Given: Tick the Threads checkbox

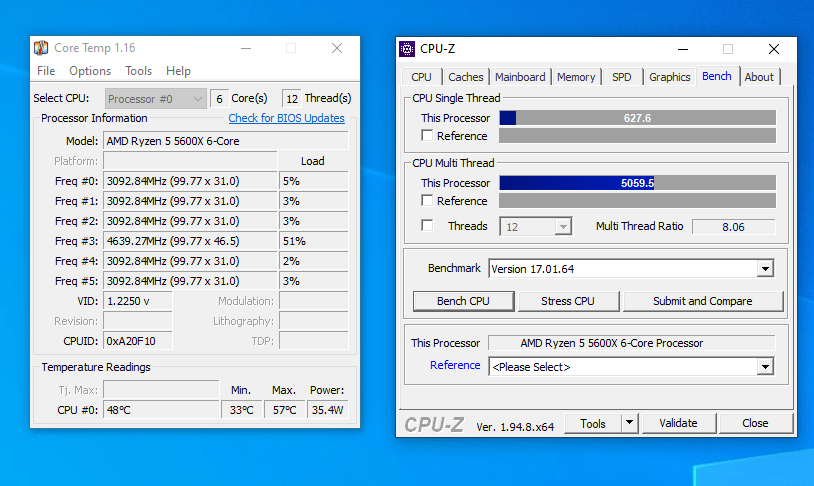Looking at the screenshot, I should click(427, 226).
